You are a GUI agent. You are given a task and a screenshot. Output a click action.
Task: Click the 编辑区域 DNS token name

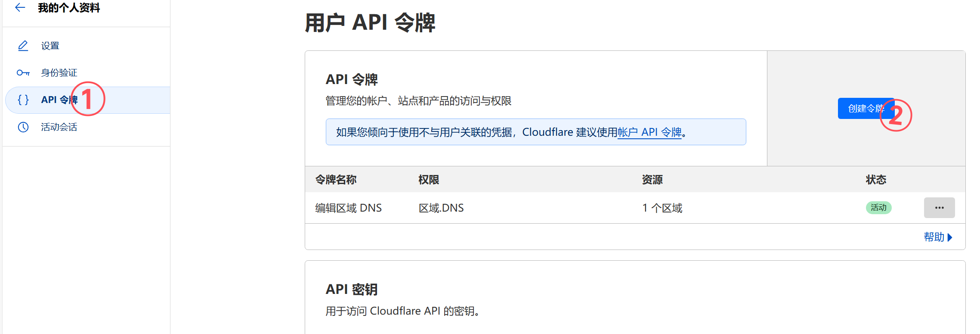348,208
